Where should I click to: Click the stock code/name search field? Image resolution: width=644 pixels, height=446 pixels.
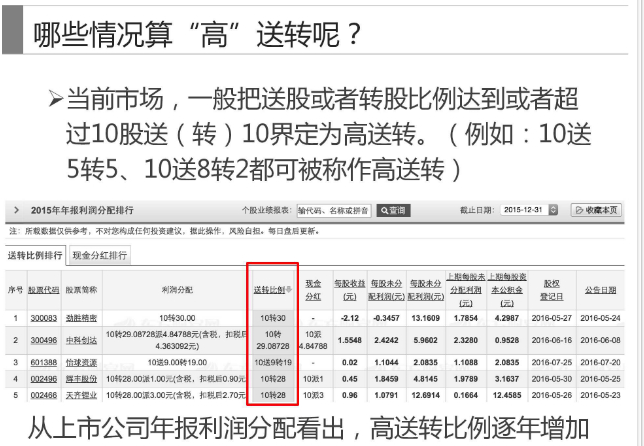point(334,211)
